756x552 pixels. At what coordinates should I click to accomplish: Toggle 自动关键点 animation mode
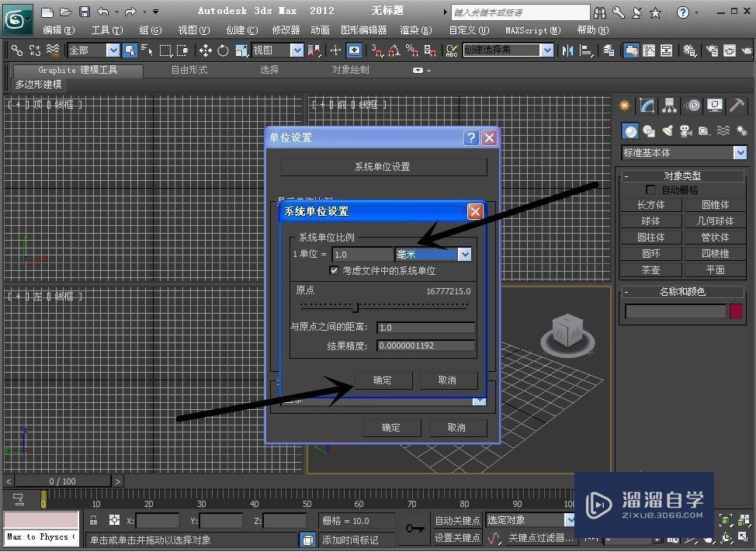[x=456, y=520]
